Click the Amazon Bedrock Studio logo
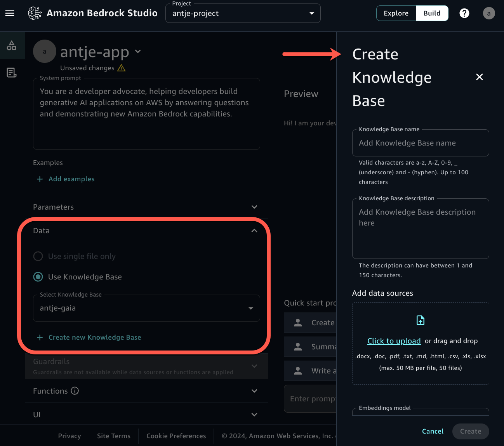This screenshot has height=446, width=504. tap(35, 13)
